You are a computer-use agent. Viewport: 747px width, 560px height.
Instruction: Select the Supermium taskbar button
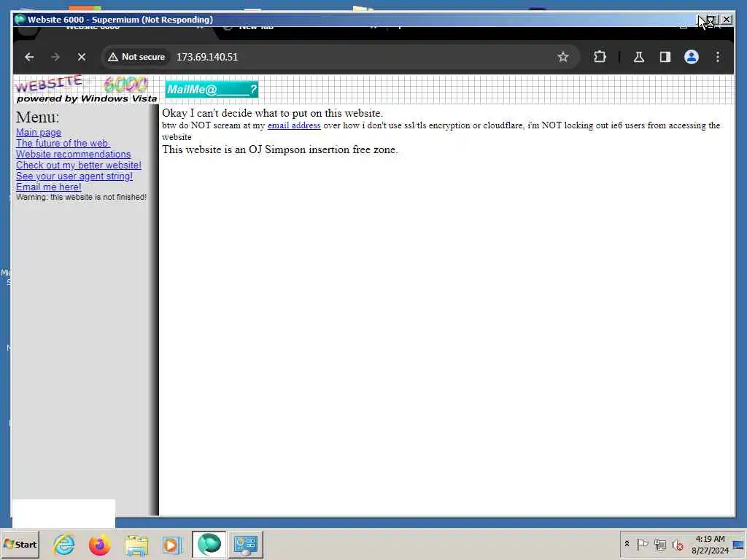pyautogui.click(x=209, y=544)
